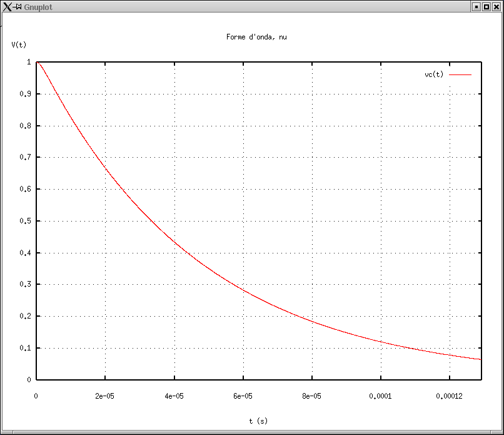Click the t (s) x-axis label
This screenshot has height=435, width=504.
(x=258, y=421)
